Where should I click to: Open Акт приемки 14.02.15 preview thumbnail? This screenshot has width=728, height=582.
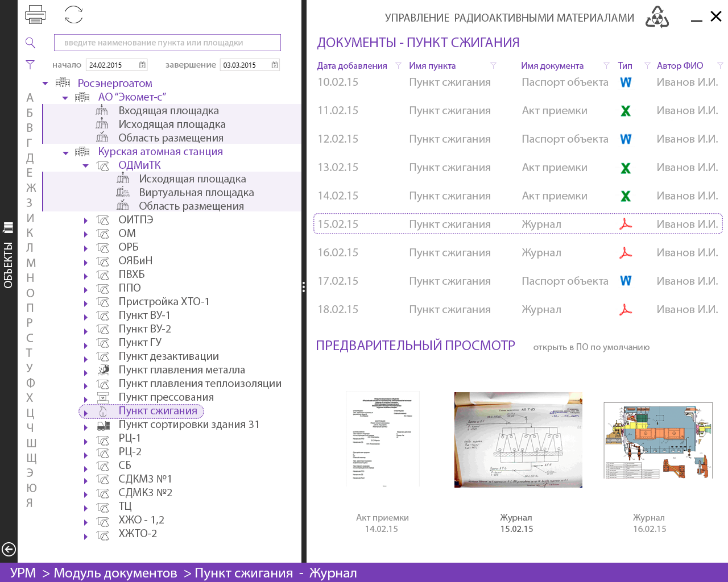pos(382,439)
